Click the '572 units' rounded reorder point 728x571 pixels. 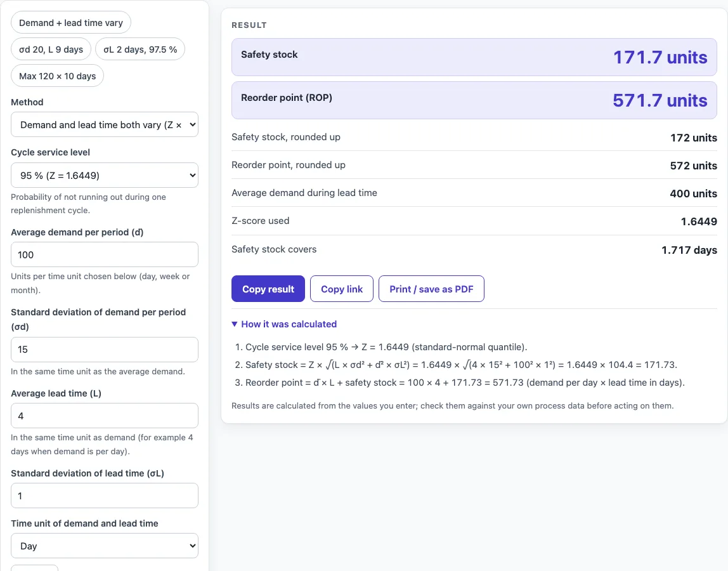pos(694,166)
